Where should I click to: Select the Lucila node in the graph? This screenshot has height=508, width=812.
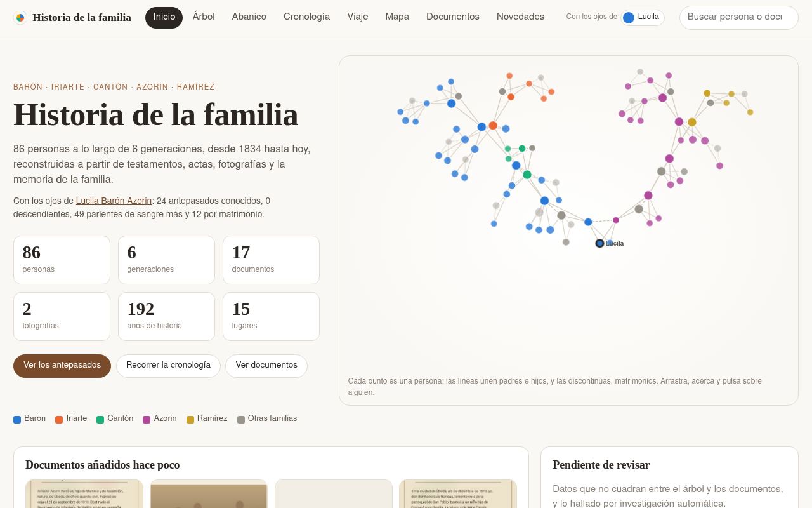pyautogui.click(x=599, y=243)
